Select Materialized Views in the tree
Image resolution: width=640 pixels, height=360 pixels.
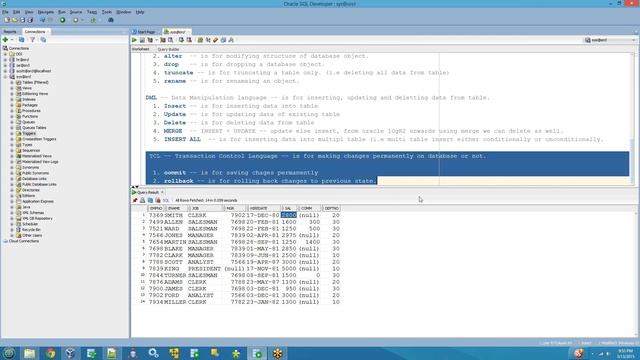click(37, 156)
